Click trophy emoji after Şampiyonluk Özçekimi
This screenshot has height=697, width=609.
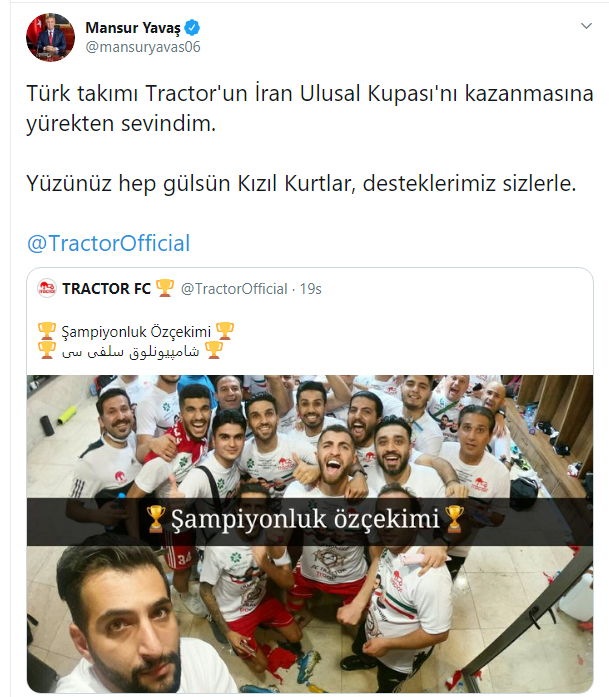[x=224, y=331]
